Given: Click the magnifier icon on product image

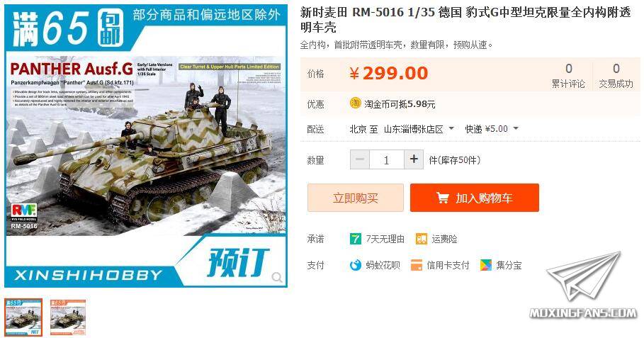Looking at the screenshot, I should coord(277,278).
